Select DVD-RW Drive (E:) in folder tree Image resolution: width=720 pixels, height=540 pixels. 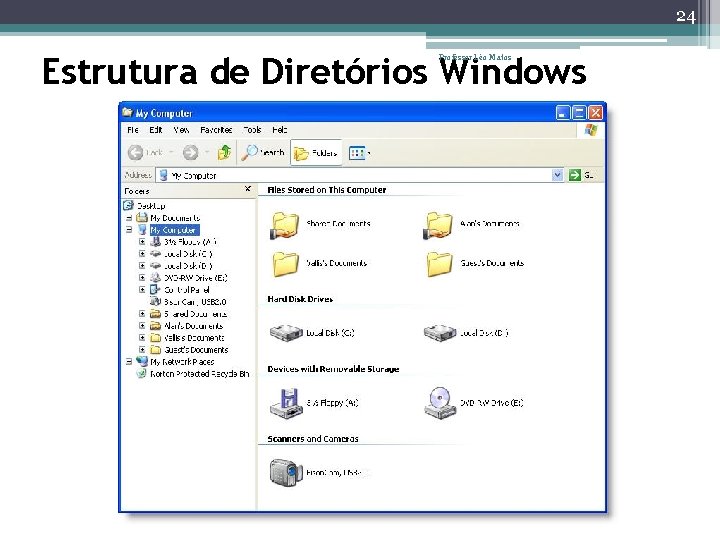tap(196, 278)
